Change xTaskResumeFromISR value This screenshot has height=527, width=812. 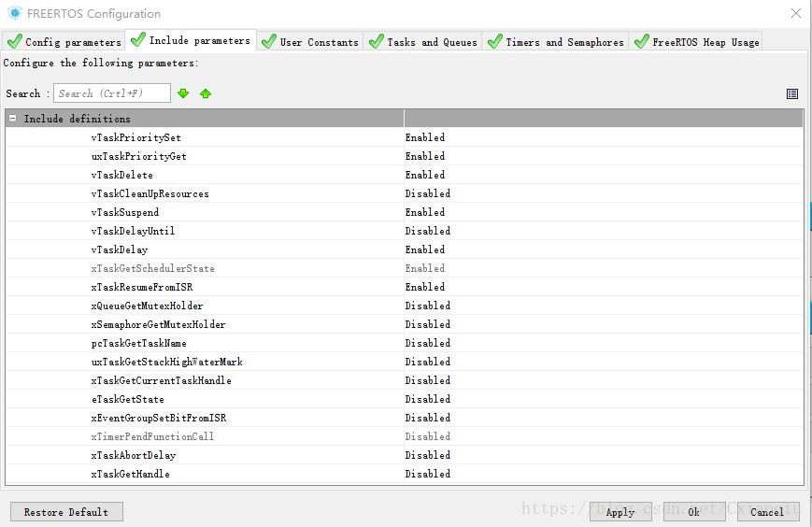604,286
